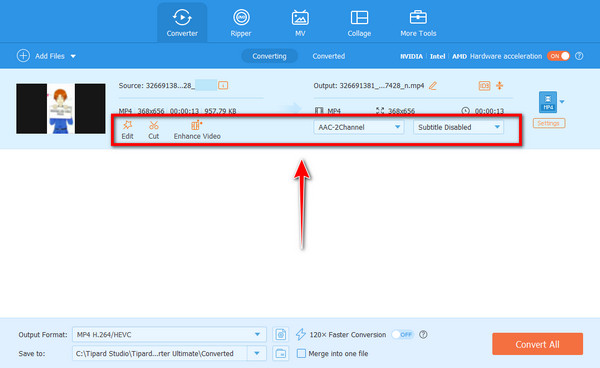Open the Cut scissors tool
The height and width of the screenshot is (368, 600).
(153, 130)
